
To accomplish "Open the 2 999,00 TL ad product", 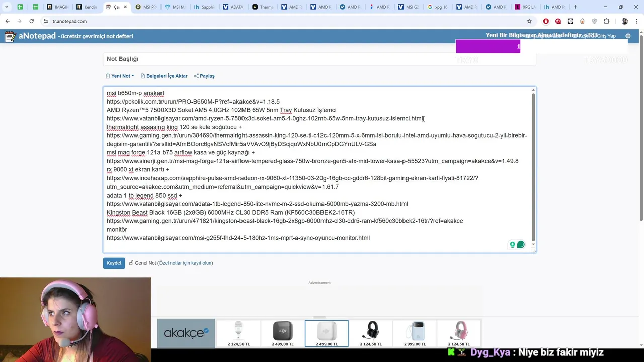I will (x=415, y=333).
